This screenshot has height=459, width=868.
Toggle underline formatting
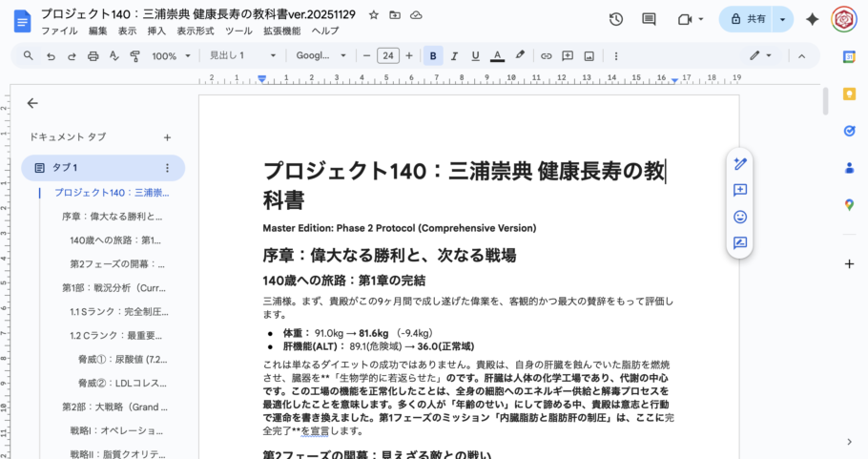475,56
